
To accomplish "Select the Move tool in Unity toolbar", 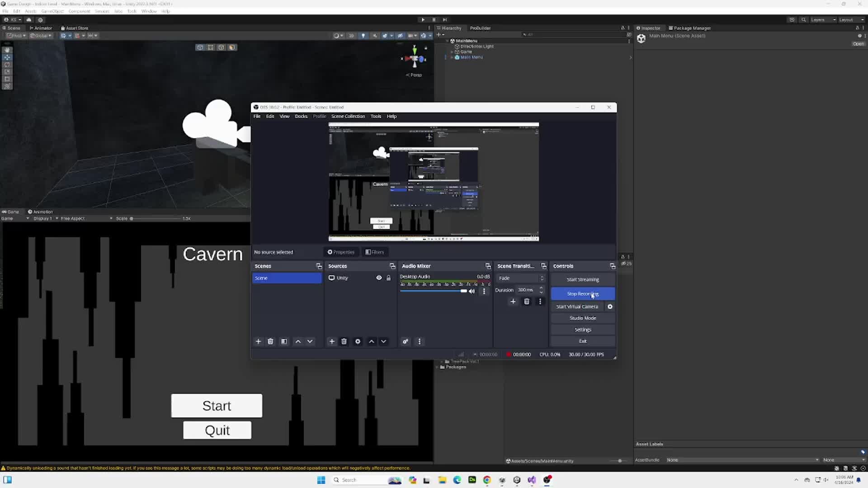I will click(7, 57).
